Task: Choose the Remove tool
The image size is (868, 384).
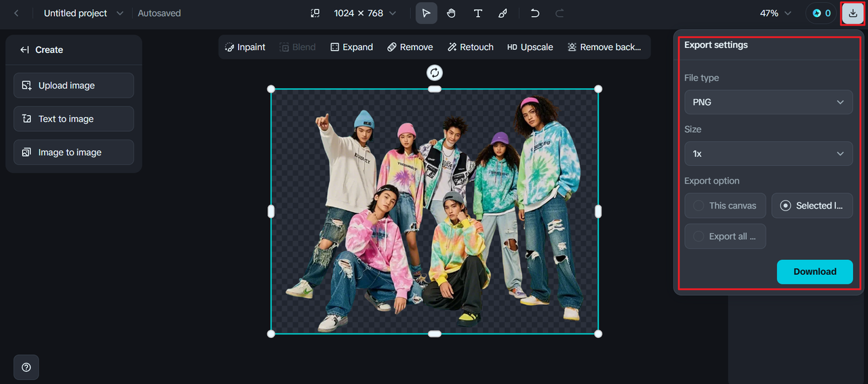Action: click(x=410, y=47)
